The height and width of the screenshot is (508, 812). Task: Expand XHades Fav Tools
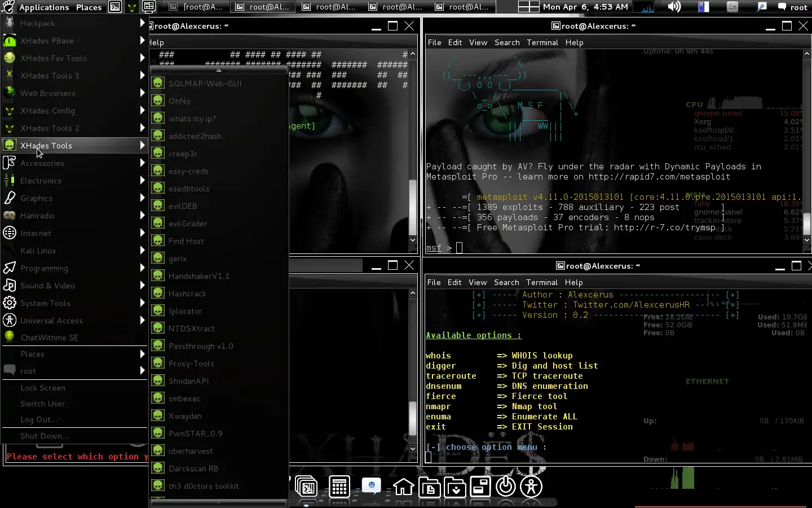pyautogui.click(x=74, y=58)
